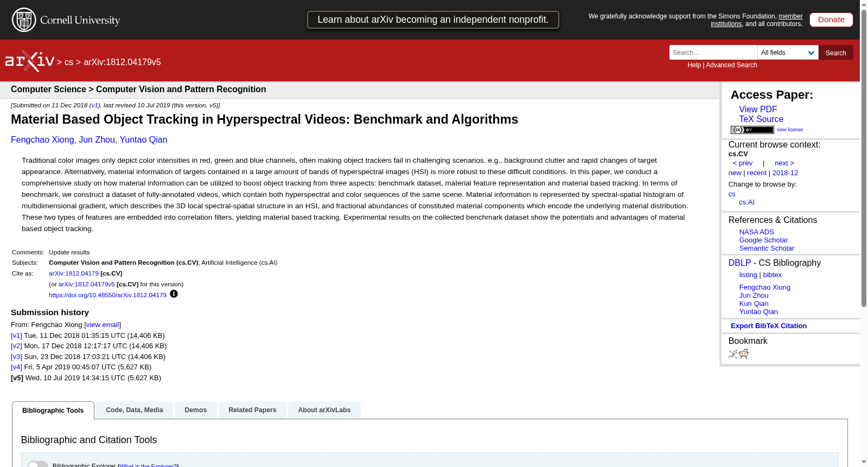Change browse context to cs.AI
Image resolution: width=868 pixels, height=467 pixels.
[x=746, y=202]
